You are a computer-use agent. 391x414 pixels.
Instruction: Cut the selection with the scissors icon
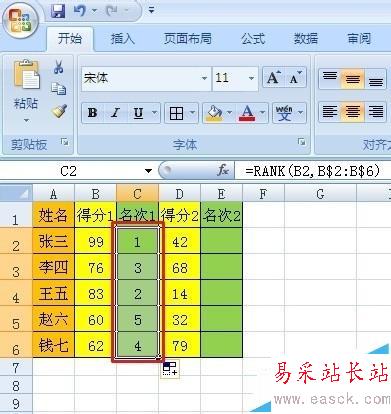tap(58, 67)
